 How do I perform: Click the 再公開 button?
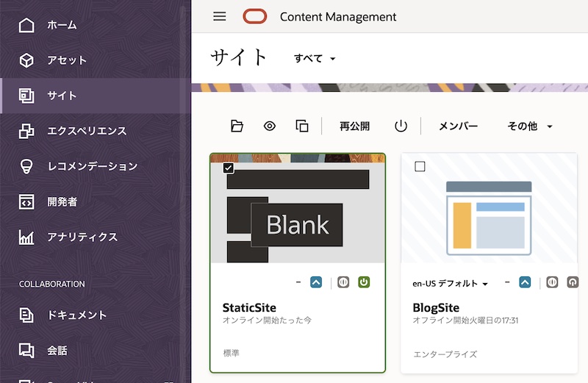354,126
